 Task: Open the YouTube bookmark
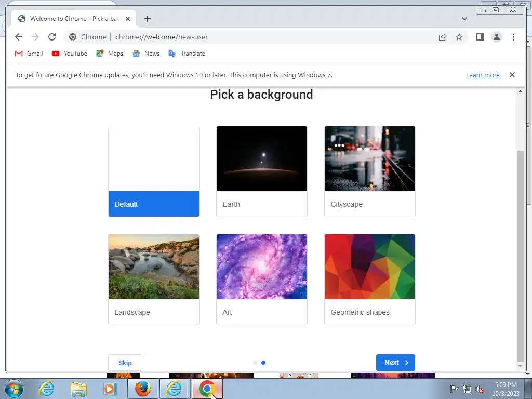70,54
